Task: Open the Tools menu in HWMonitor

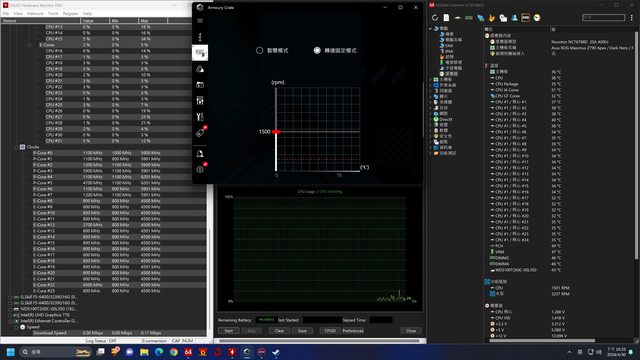Action: (x=53, y=13)
